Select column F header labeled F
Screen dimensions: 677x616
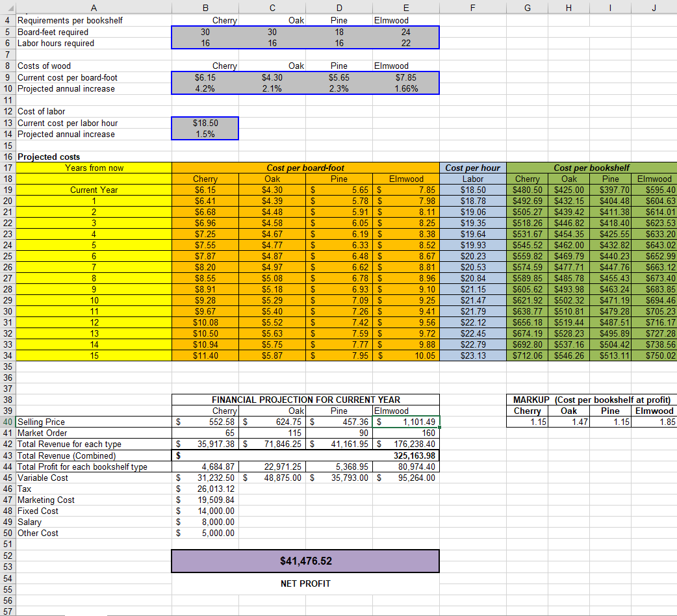[472, 7]
